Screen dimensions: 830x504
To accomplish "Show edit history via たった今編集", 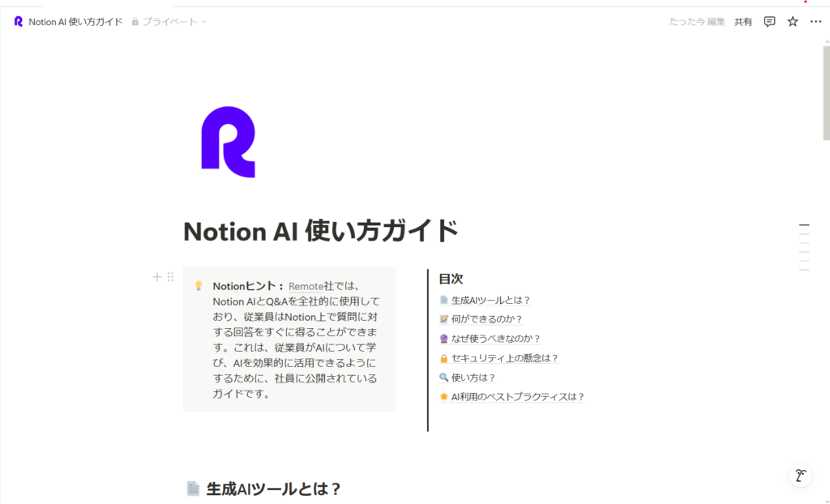I will (696, 22).
